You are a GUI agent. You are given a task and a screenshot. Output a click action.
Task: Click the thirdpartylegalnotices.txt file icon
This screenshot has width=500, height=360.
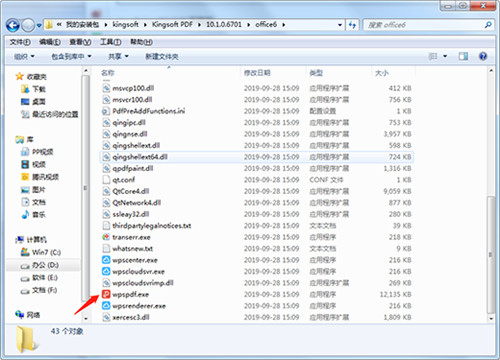(x=106, y=226)
